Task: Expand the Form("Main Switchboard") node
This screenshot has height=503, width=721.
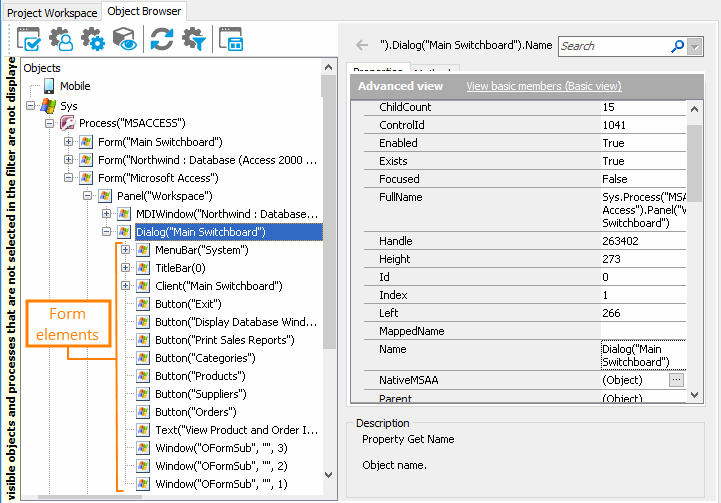Action: point(69,141)
